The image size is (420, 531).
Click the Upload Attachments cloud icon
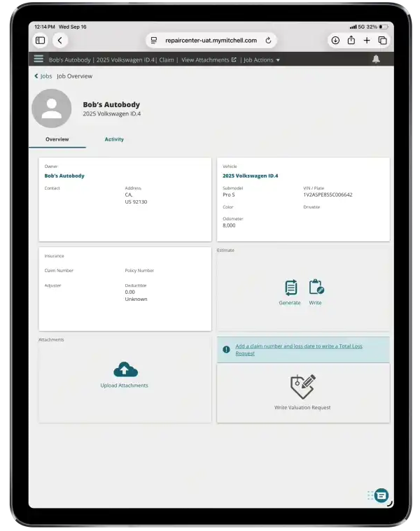[x=125, y=369]
